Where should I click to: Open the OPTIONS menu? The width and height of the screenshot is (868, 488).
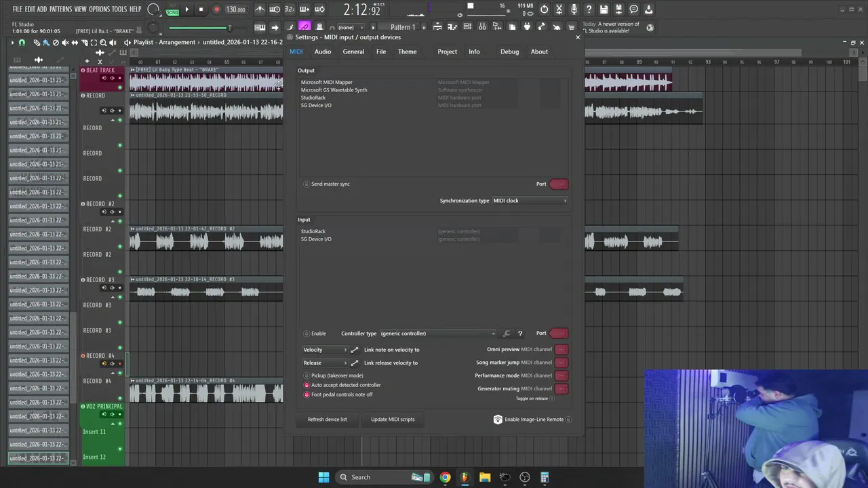tap(99, 9)
